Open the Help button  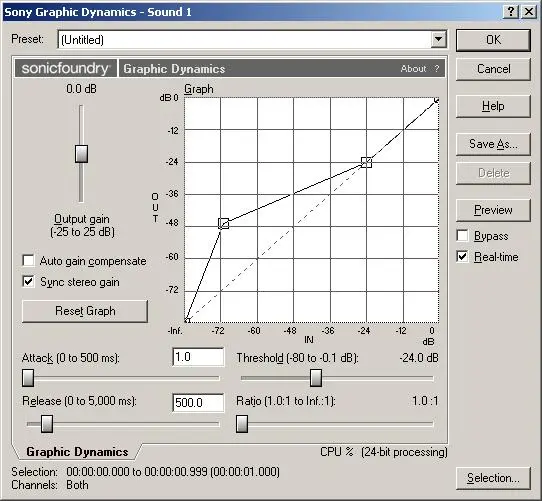(493, 106)
